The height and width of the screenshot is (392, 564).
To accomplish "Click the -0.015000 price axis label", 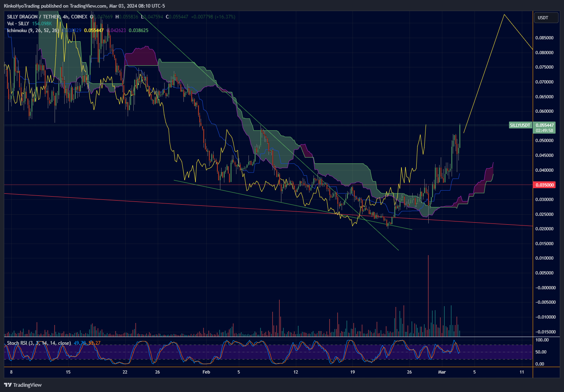I will pyautogui.click(x=545, y=332).
